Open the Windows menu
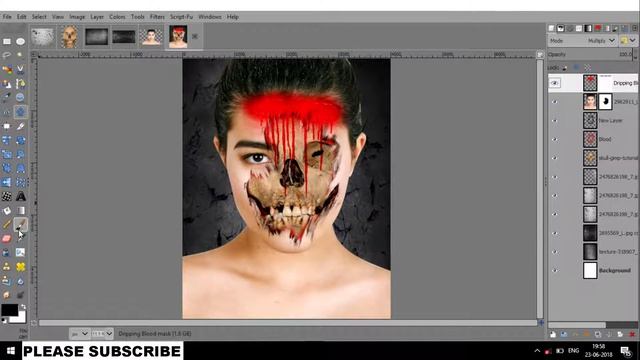The image size is (640, 360). [x=210, y=17]
